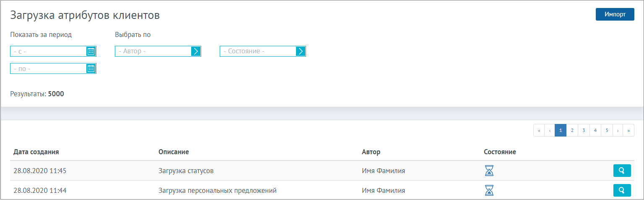This screenshot has height=200, width=644.
Task: Expand the Автор filter dropdown
Action: [x=196, y=51]
